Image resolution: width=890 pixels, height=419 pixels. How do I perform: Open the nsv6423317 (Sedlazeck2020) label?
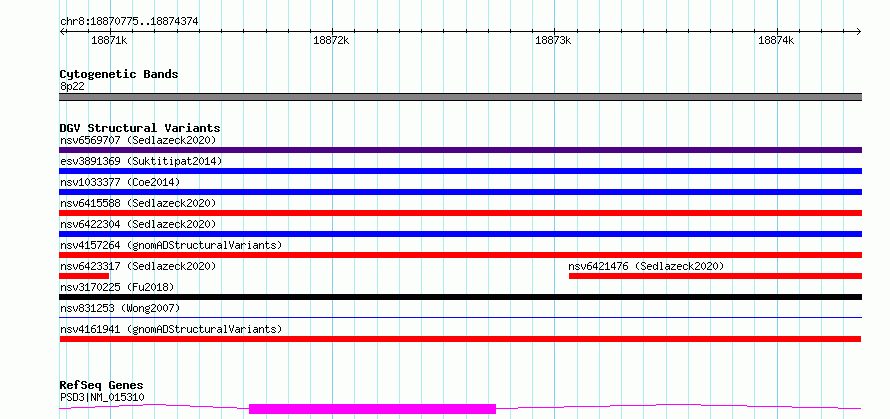138,266
